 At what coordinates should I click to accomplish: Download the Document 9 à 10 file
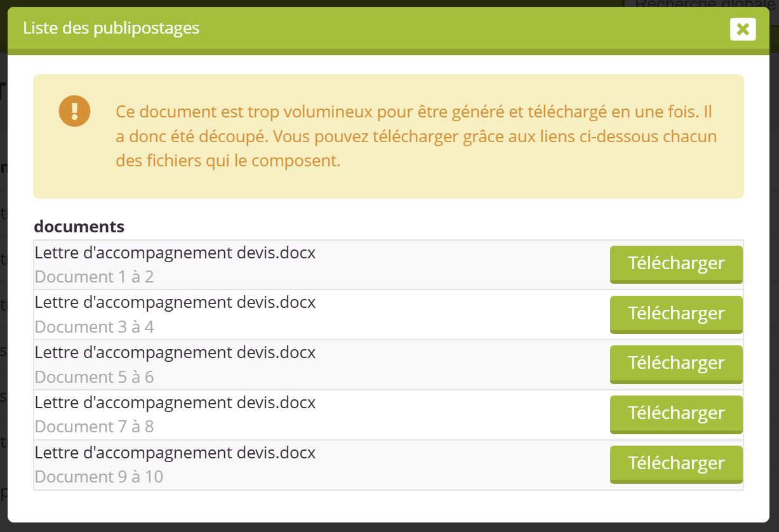[x=676, y=464]
